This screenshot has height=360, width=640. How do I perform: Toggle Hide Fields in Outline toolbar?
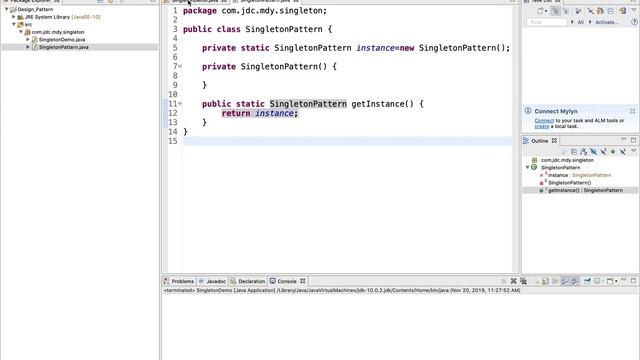point(593,151)
